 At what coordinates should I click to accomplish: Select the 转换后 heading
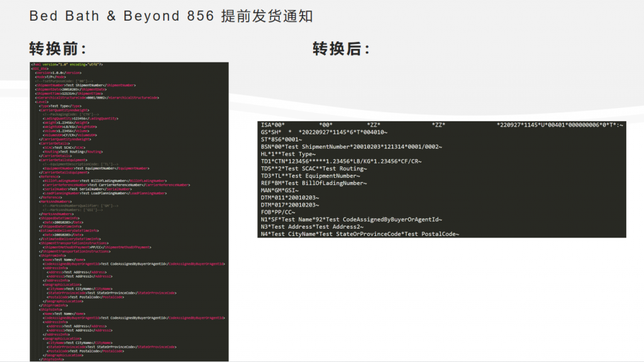click(341, 49)
